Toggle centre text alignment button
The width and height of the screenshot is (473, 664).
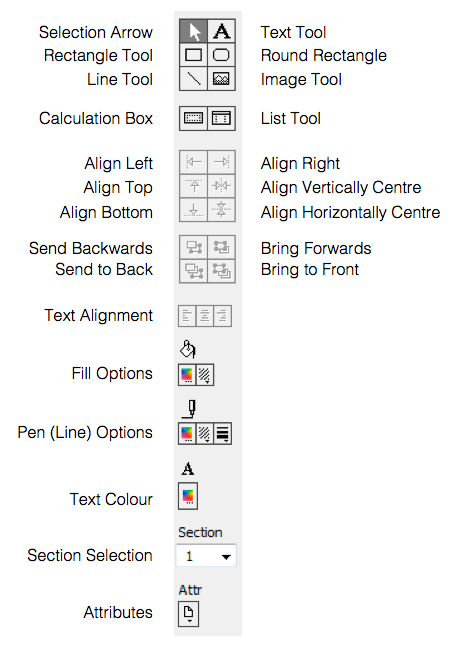point(205,316)
